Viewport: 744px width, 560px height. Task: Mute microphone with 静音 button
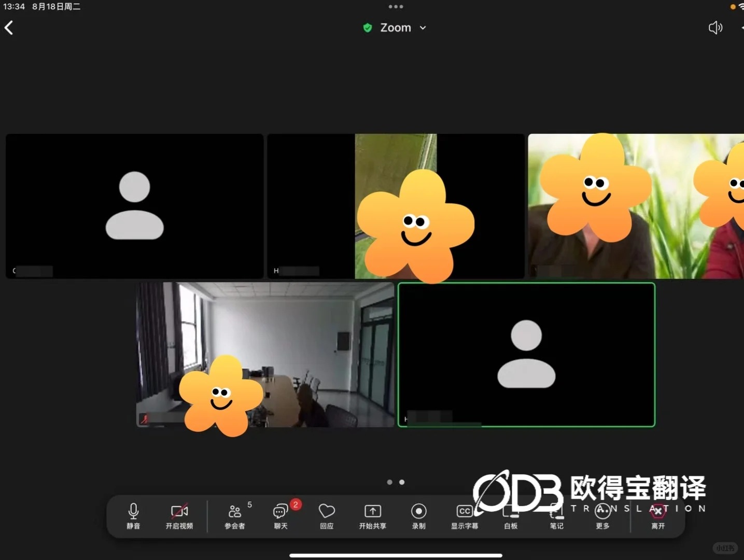(x=133, y=516)
